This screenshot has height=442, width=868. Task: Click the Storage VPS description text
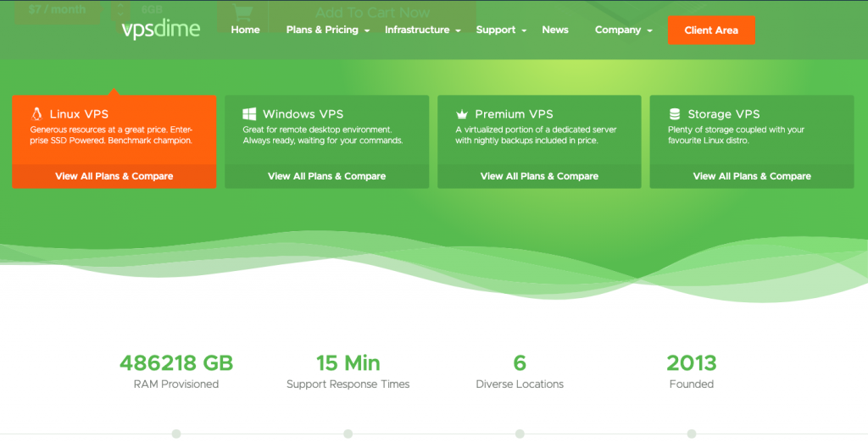pos(737,135)
